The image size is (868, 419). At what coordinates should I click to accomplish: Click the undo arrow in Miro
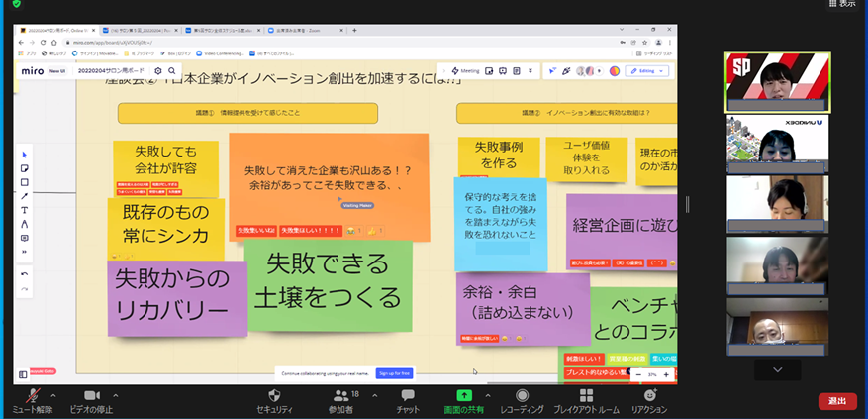pos(25,273)
